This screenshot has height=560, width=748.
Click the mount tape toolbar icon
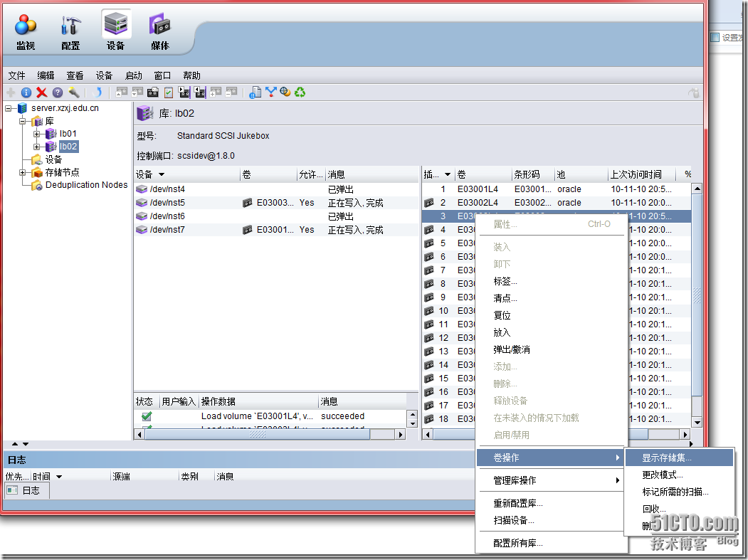coord(122,92)
